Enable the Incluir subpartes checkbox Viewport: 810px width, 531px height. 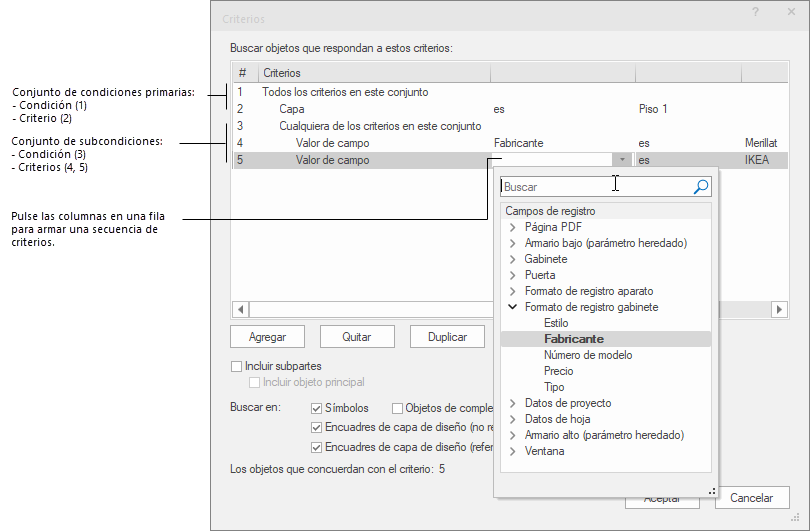click(x=237, y=366)
